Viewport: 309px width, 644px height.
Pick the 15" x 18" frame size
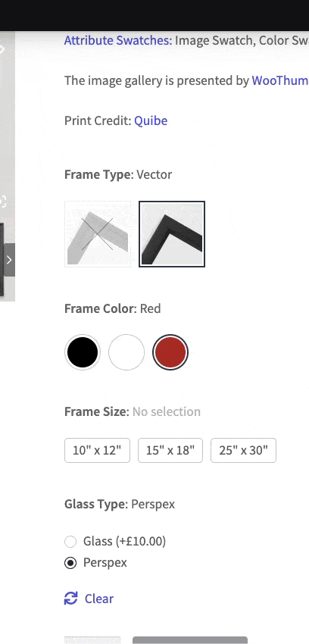pos(170,451)
